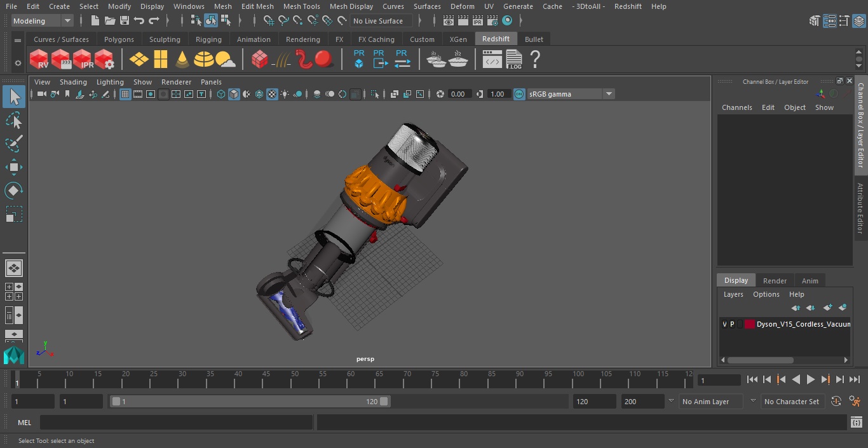Move selected layer up icon

[x=796, y=308]
